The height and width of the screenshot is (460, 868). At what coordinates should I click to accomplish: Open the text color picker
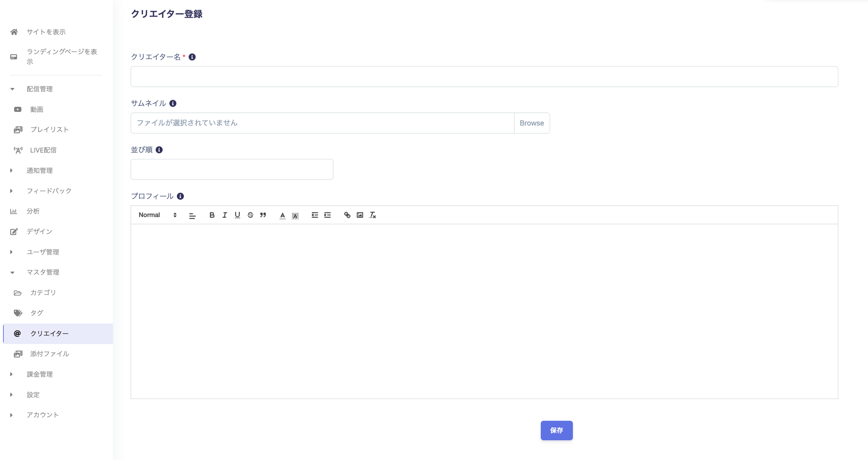click(x=282, y=215)
